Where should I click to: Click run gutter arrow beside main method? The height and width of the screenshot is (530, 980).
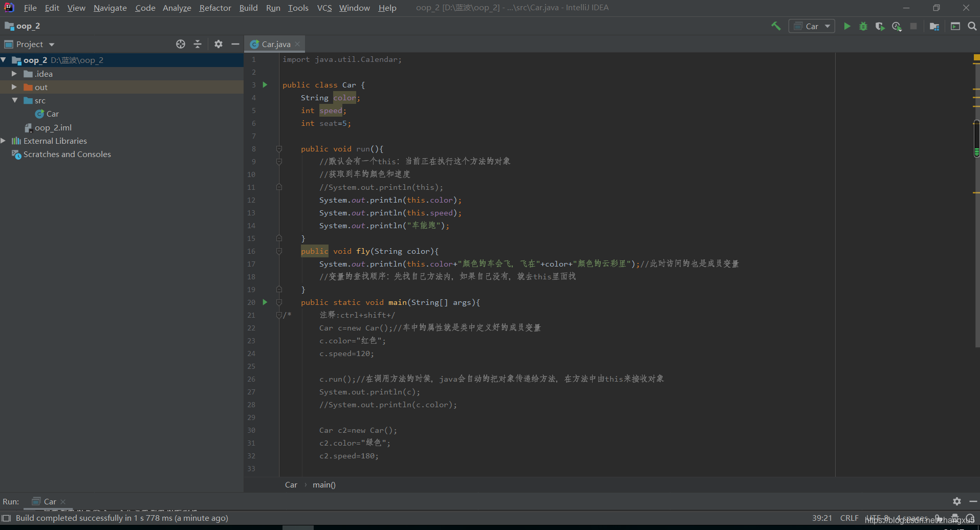point(265,302)
